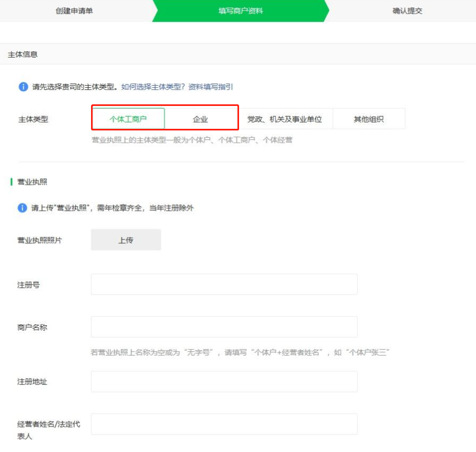Click the green-barred 营业执照 section heading
476x452 pixels.
click(32, 182)
